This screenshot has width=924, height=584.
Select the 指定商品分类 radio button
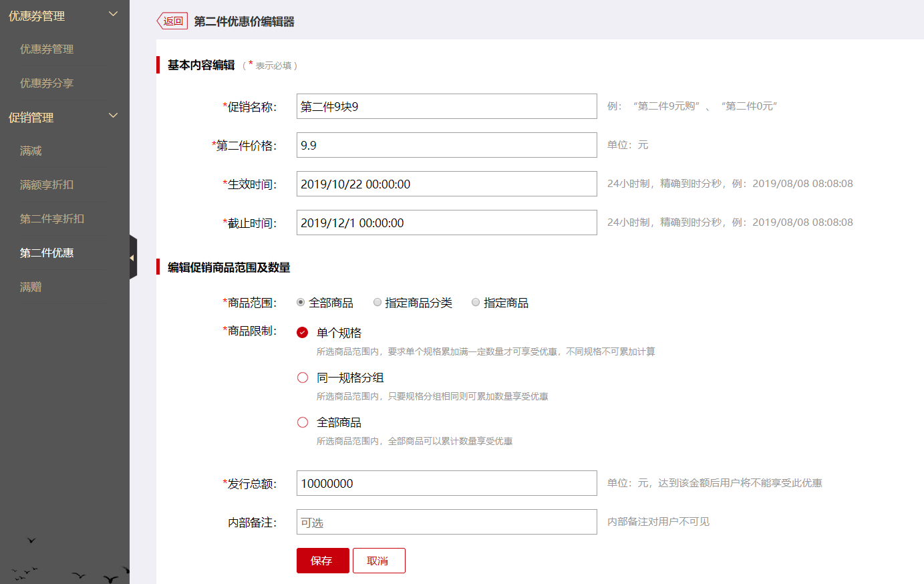click(377, 302)
